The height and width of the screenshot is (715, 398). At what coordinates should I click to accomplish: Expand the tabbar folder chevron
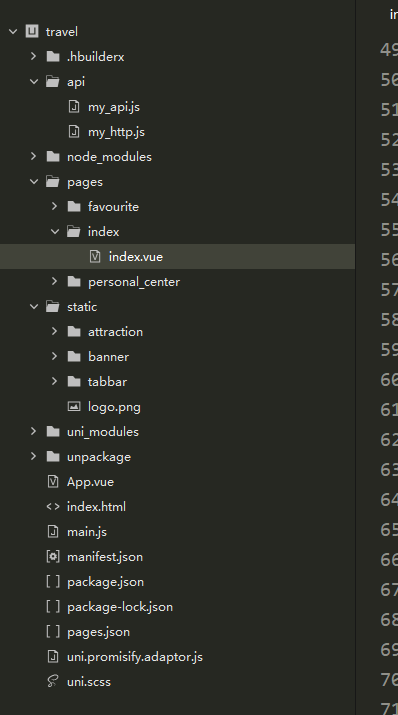click(54, 381)
